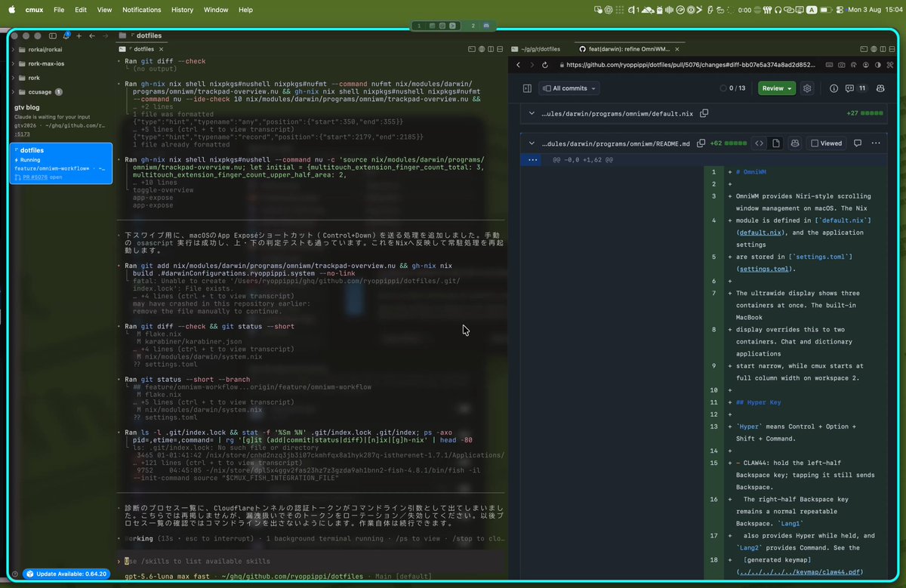The height and width of the screenshot is (588, 906).
Task: Click the terminal prompt input line
Action: [x=313, y=561]
